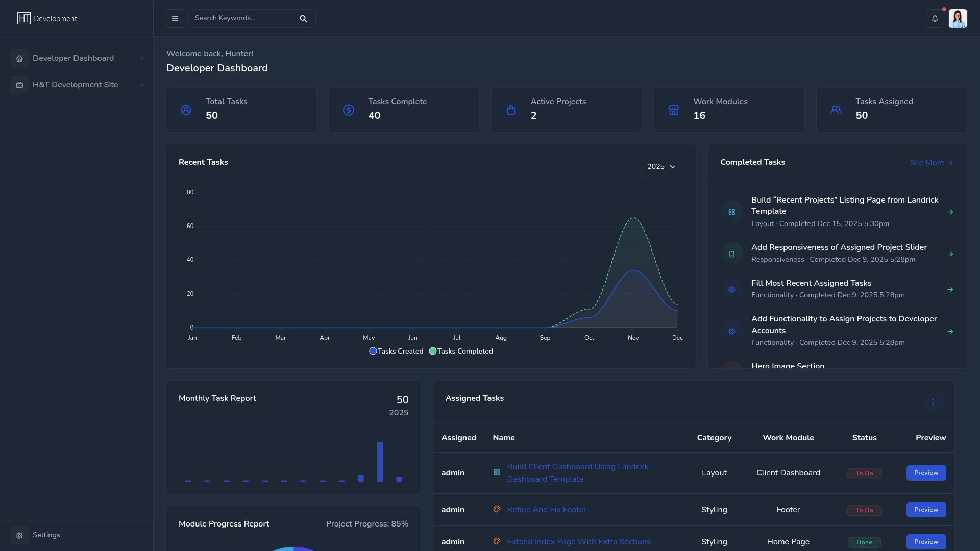980x551 pixels.
Task: Click the tallest November bar in Monthly Task Report
Action: click(x=380, y=462)
